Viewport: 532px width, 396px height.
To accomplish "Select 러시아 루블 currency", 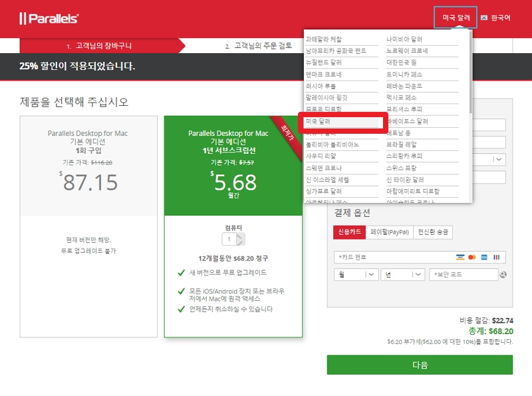I will tap(341, 86).
